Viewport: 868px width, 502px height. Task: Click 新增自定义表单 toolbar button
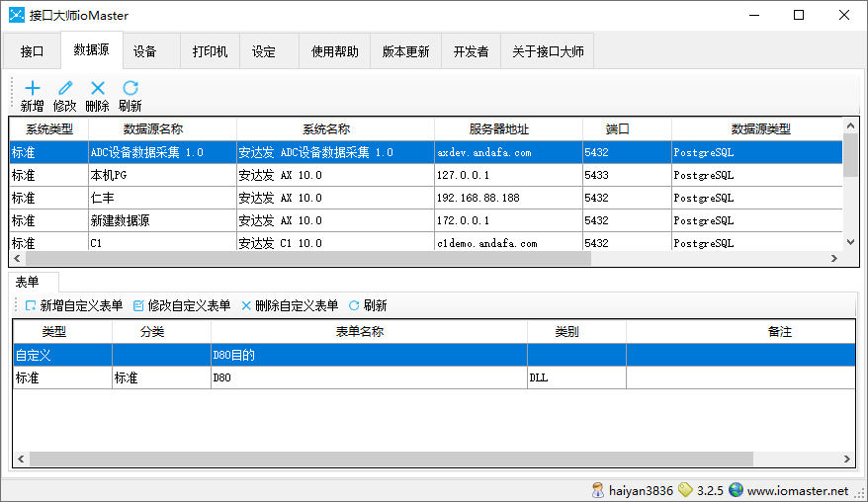[x=74, y=306]
